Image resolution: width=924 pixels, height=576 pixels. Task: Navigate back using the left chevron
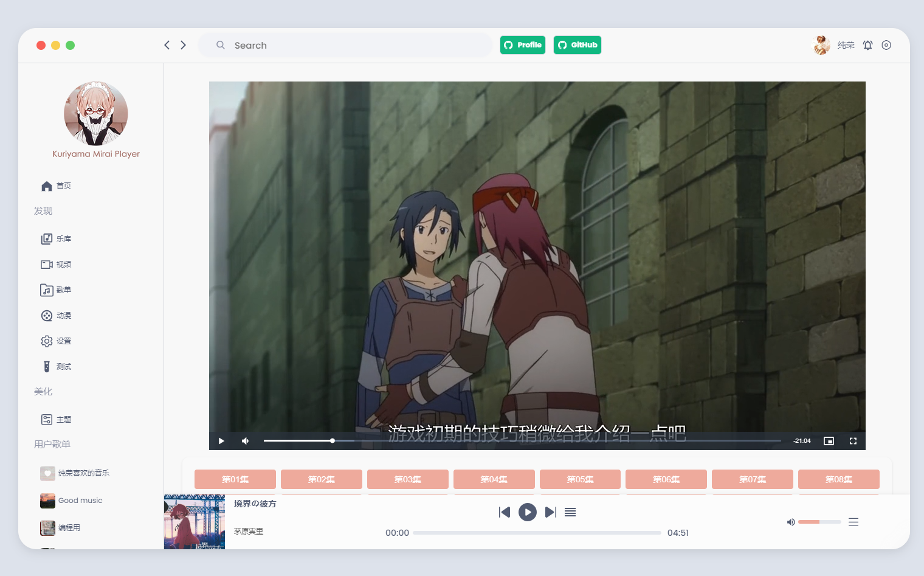(167, 45)
